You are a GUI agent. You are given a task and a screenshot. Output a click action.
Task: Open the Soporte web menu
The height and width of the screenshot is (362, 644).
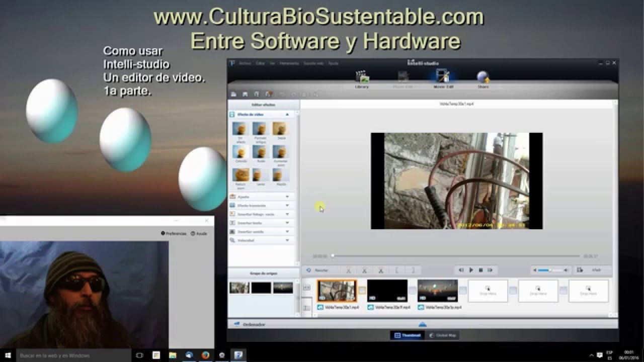point(313,63)
